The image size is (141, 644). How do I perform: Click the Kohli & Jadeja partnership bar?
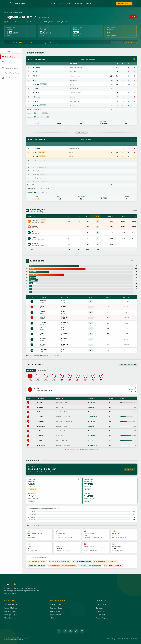pyautogui.click(x=47, y=275)
